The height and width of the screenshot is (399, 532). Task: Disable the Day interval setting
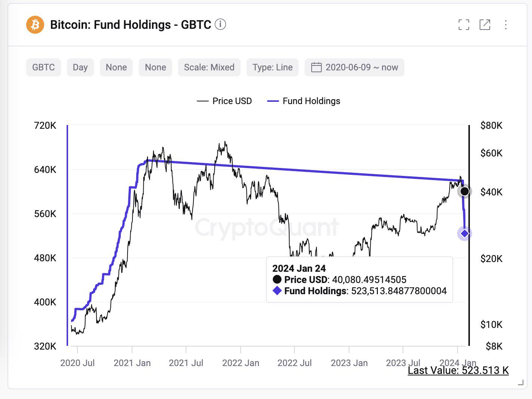click(x=80, y=67)
